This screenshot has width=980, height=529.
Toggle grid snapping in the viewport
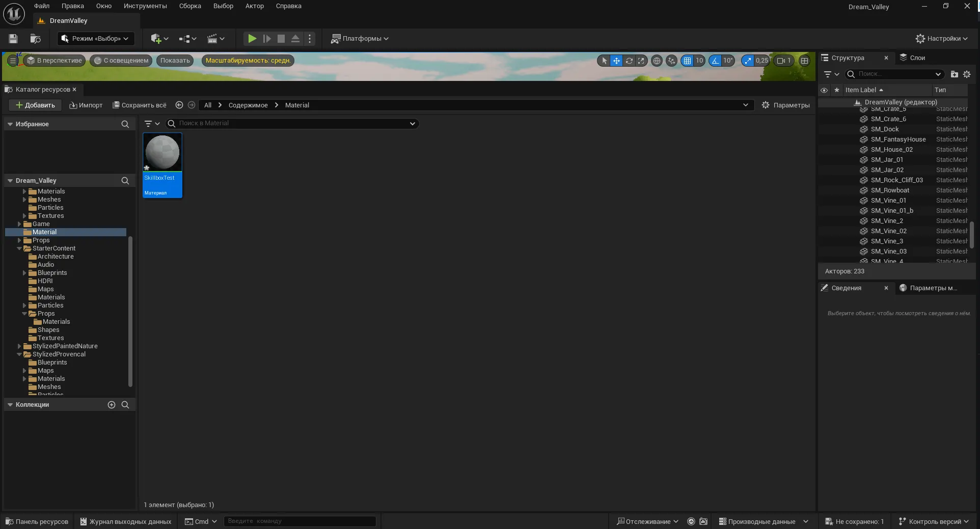click(x=687, y=61)
